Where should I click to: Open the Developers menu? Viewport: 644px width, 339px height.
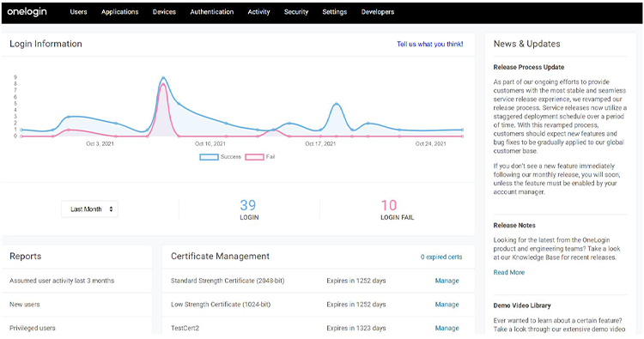378,12
